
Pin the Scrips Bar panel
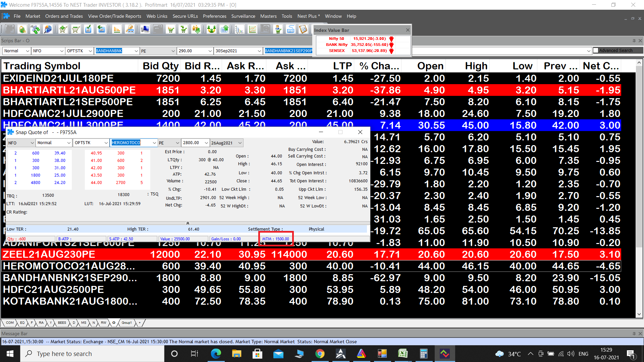(634, 41)
